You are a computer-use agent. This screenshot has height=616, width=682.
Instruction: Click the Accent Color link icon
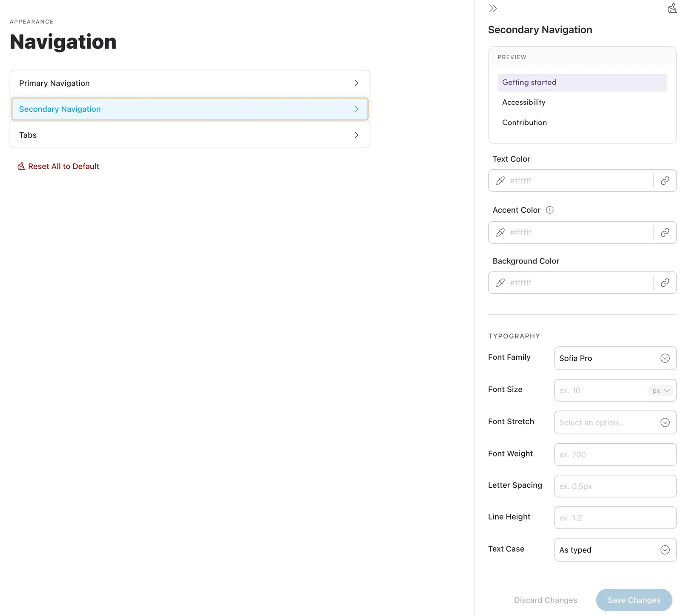(x=665, y=232)
